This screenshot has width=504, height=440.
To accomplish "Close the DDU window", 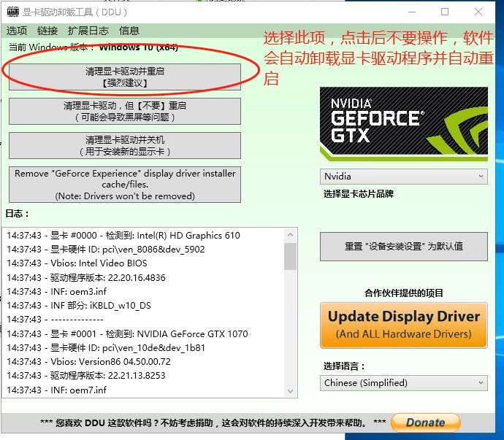I will point(478,12).
